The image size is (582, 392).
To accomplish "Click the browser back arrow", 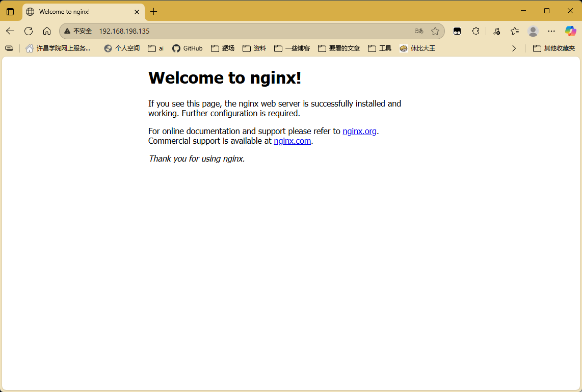I will coord(10,31).
